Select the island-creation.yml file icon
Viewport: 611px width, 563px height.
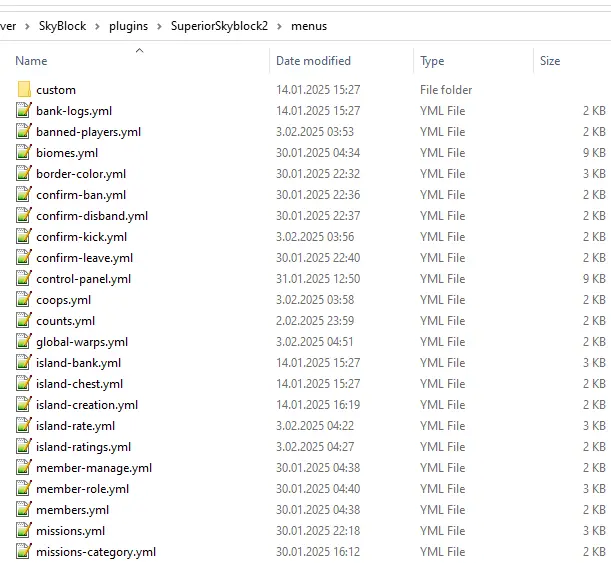[24, 405]
